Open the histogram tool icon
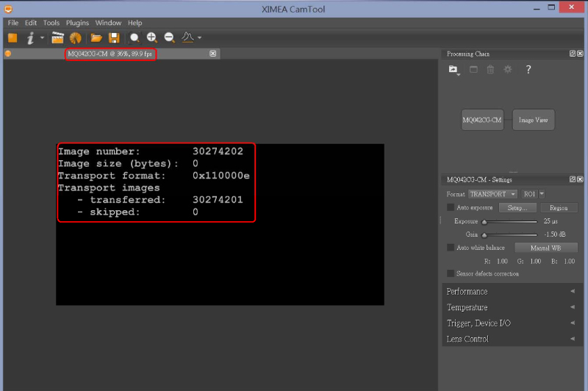This screenshot has width=588, height=391. point(187,37)
